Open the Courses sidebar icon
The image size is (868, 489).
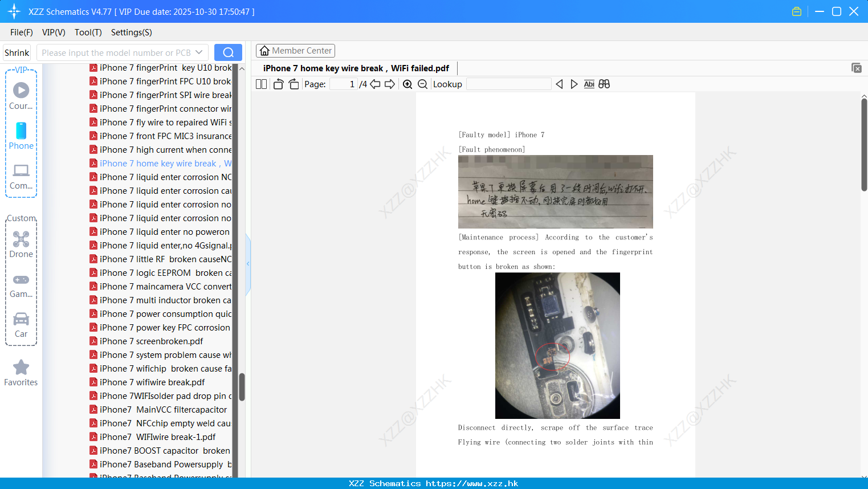(21, 96)
